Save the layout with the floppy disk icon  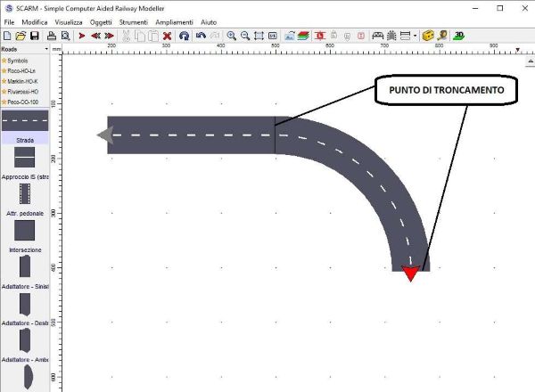tap(35, 36)
